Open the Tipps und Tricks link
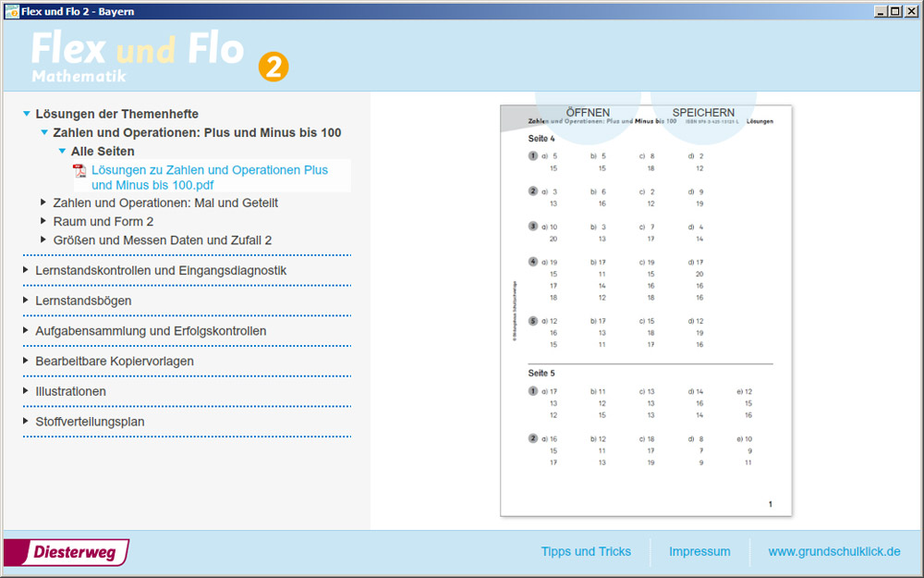 586,551
